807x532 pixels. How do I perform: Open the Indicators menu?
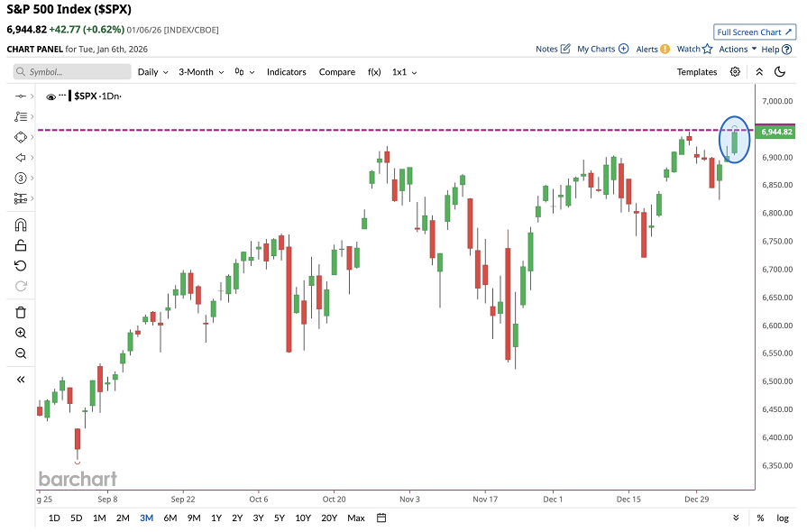point(286,71)
